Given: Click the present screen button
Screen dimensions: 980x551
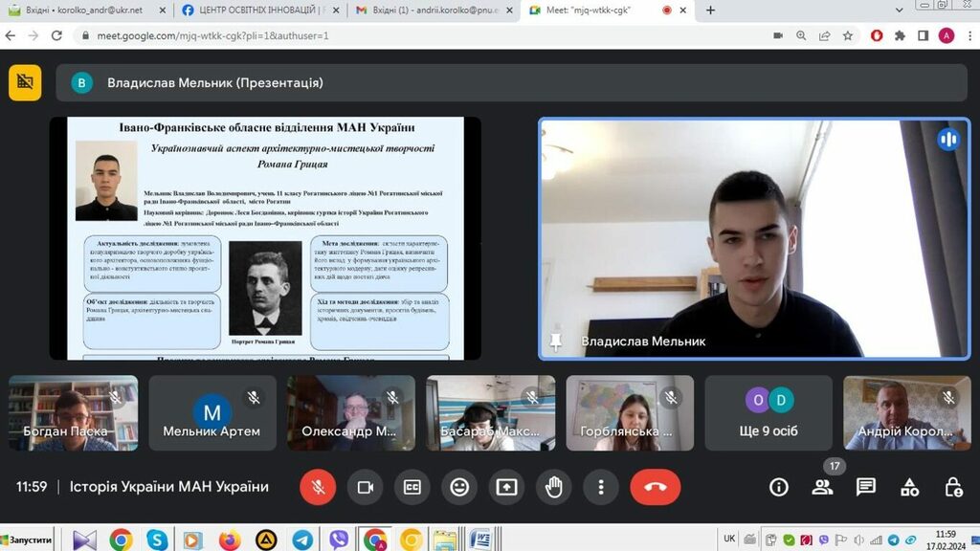Looking at the screenshot, I should 506,487.
